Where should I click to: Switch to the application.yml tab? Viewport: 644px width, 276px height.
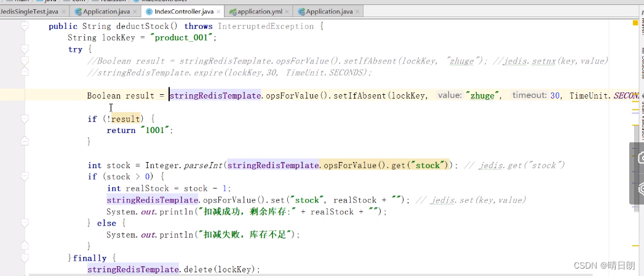tap(259, 12)
